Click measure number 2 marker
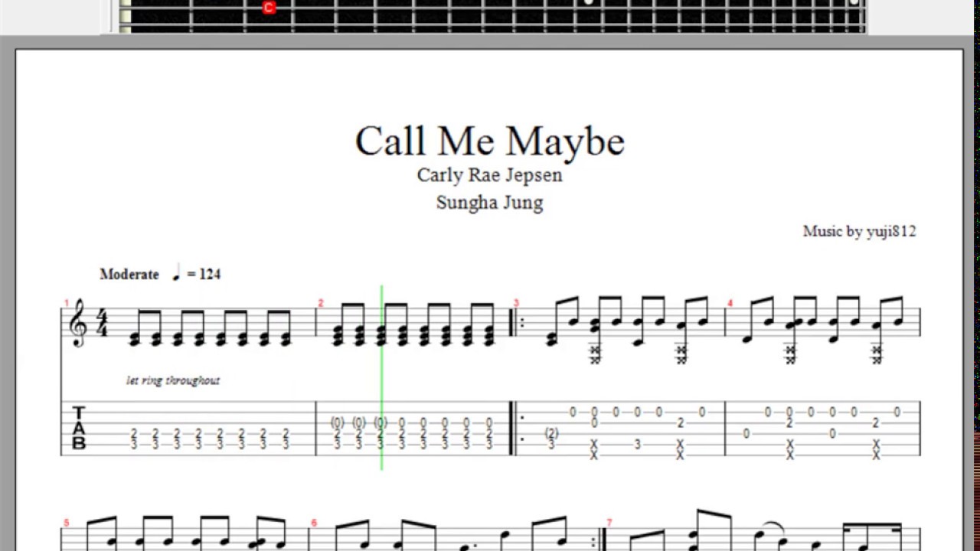This screenshot has width=980, height=551. (x=321, y=304)
